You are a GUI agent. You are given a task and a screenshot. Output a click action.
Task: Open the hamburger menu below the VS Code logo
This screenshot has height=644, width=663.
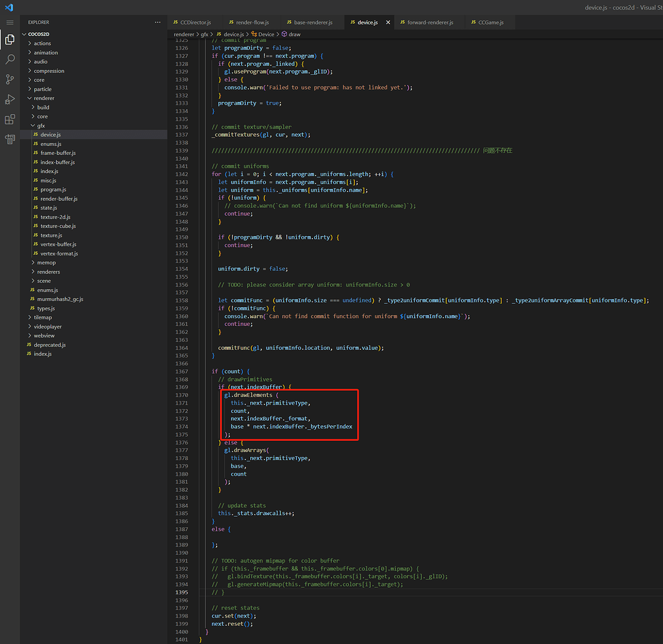tap(10, 21)
